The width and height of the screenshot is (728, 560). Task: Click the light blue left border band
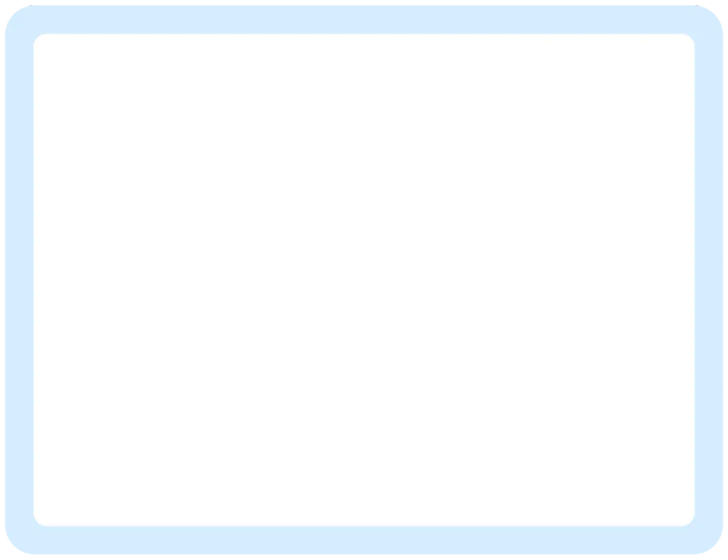tap(19, 280)
